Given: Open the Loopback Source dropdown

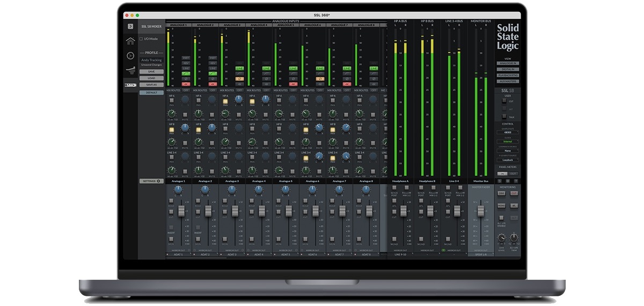Looking at the screenshot, I should [507, 151].
